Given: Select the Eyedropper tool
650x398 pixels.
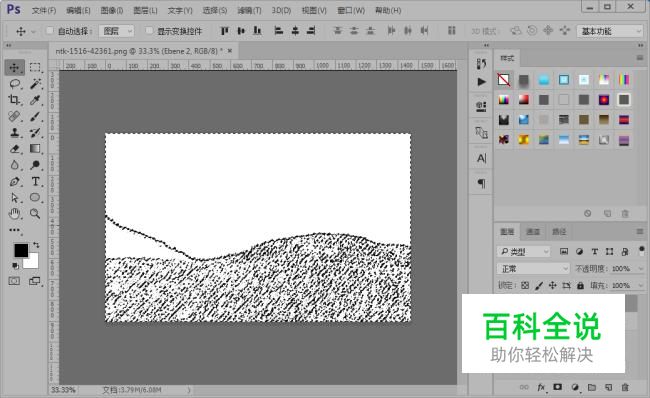Looking at the screenshot, I should pos(36,100).
